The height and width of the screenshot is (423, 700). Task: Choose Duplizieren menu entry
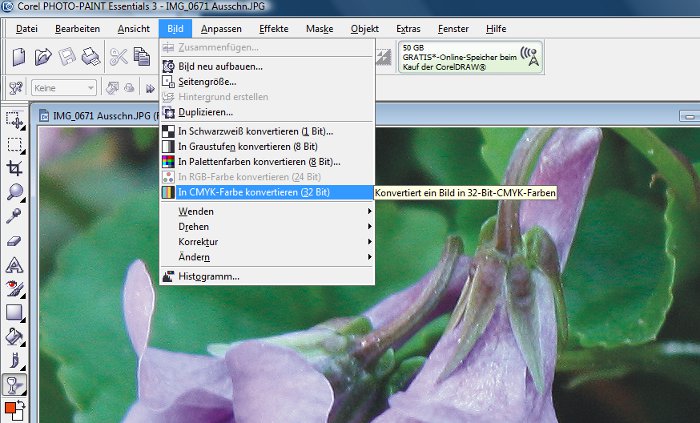[267, 112]
